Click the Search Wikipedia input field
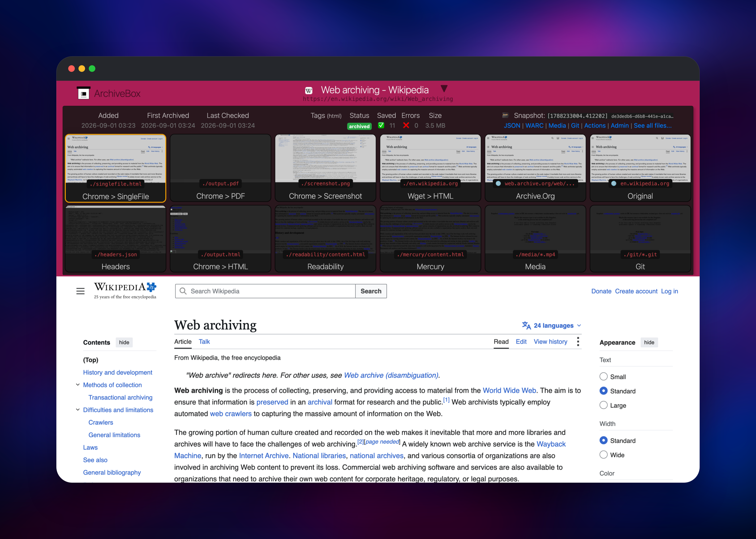 (x=265, y=291)
